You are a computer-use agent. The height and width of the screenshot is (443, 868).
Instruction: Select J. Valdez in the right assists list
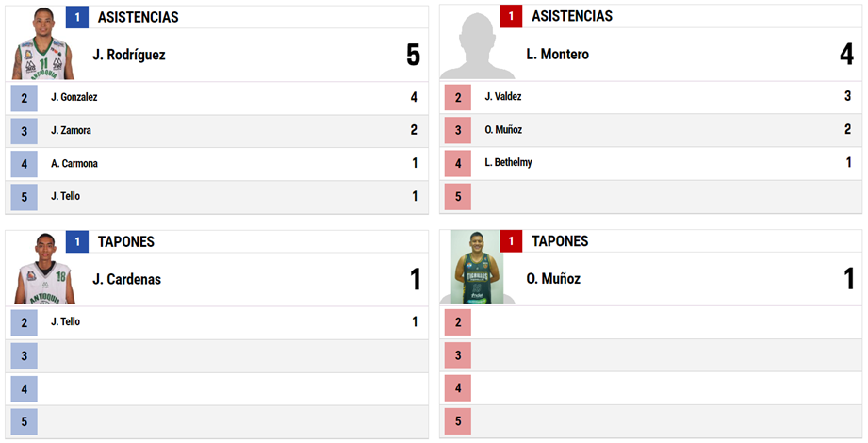pos(651,97)
